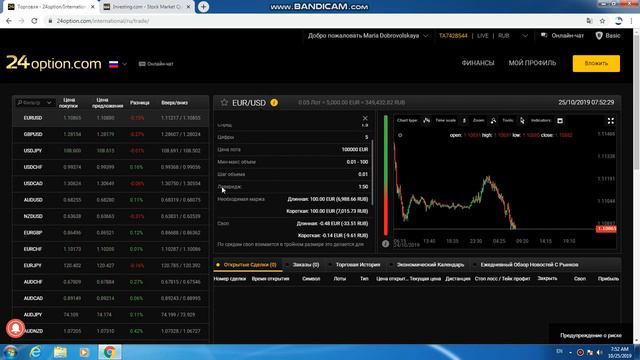Sort by the Цена покупки column header
Screen dimensions: 640x360
68,103
